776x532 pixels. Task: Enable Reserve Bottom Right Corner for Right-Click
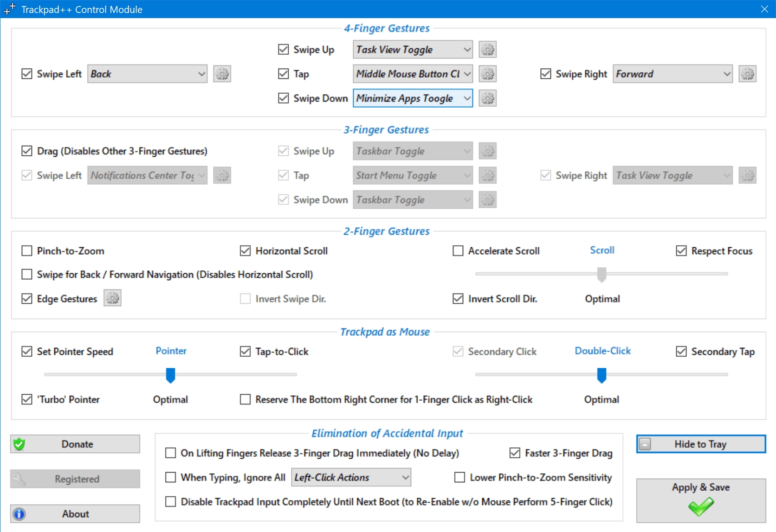click(x=245, y=399)
